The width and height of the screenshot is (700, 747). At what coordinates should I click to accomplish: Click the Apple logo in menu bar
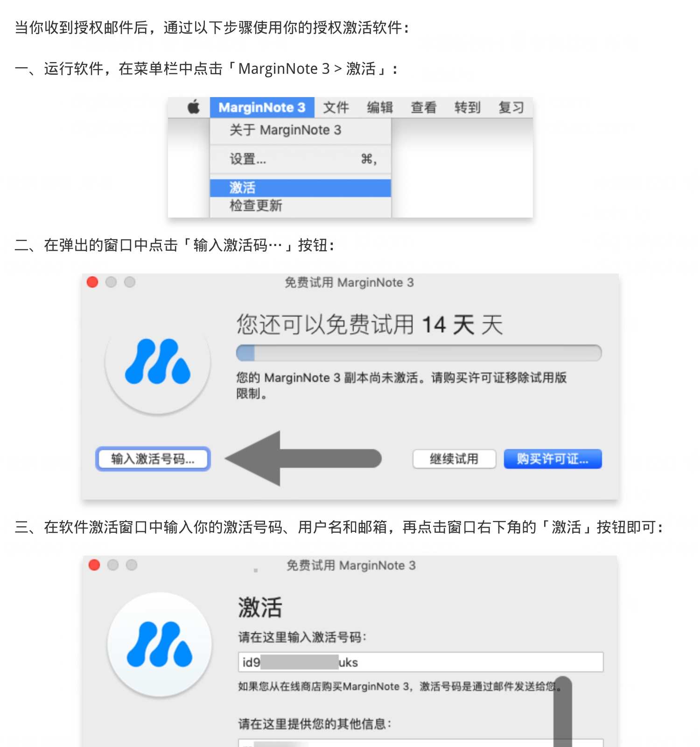point(194,107)
